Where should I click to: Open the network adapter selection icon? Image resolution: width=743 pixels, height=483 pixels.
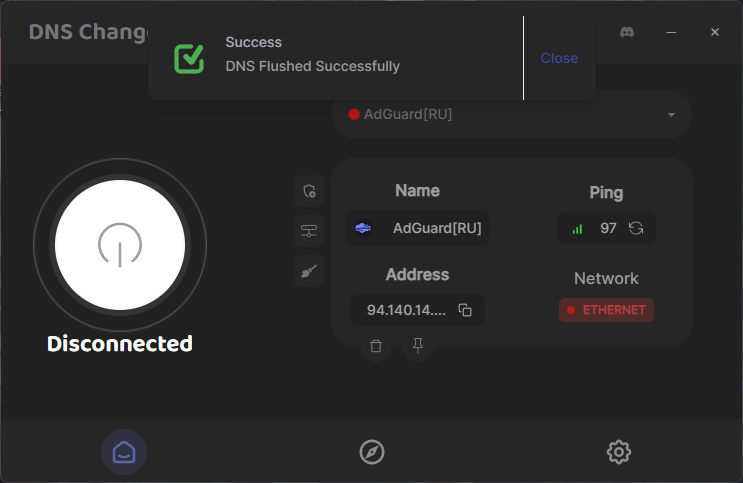tap(309, 231)
